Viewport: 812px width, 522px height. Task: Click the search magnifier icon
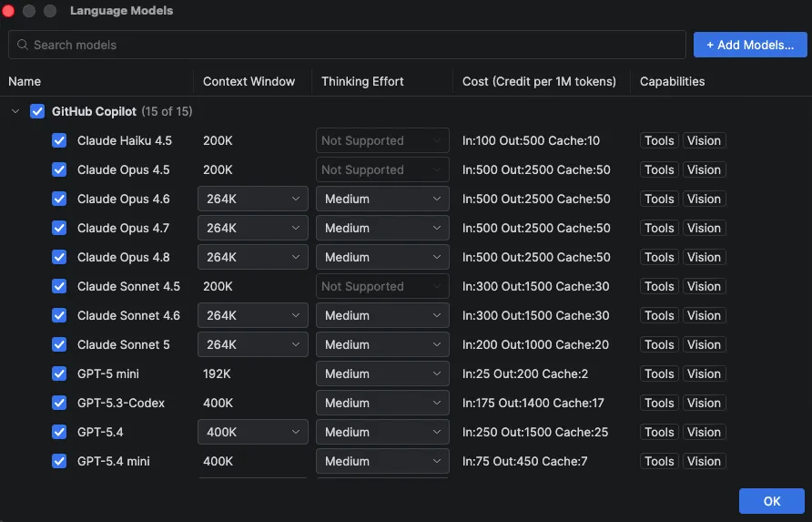[22, 45]
